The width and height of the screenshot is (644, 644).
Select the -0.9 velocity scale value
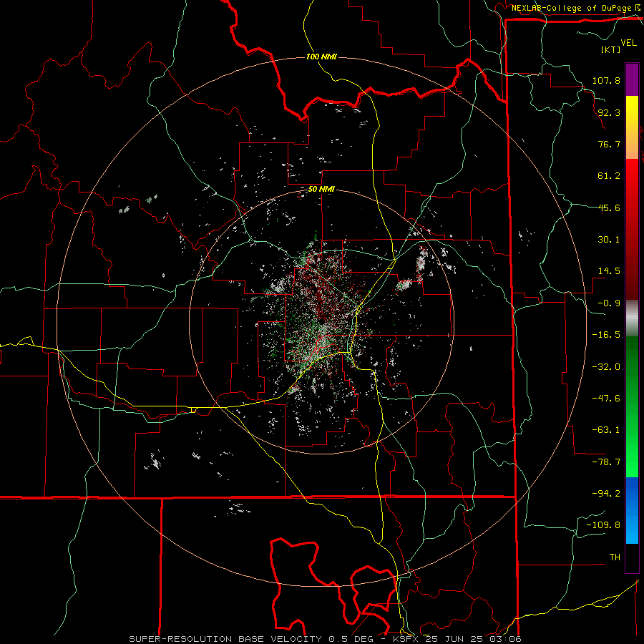point(609,303)
